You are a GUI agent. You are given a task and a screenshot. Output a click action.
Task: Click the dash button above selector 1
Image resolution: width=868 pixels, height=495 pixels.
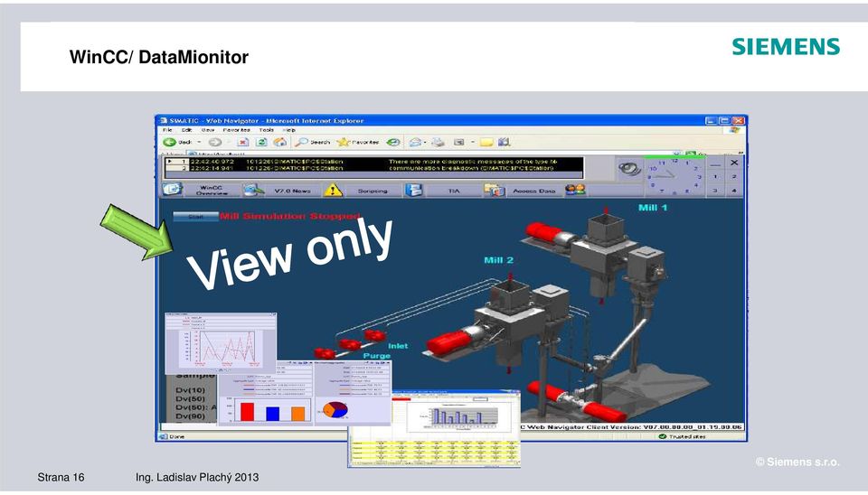click(715, 163)
